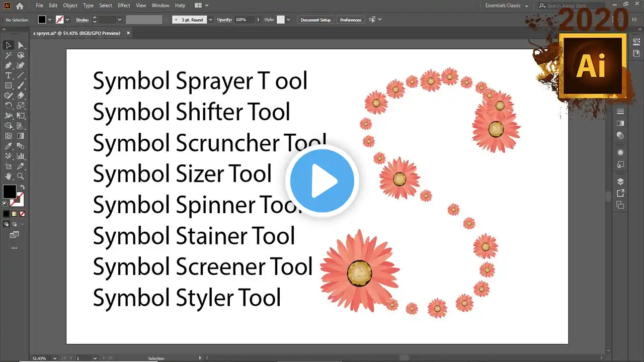Switch to Draw Normal mode
The height and width of the screenshot is (362, 644).
pyautogui.click(x=6, y=224)
